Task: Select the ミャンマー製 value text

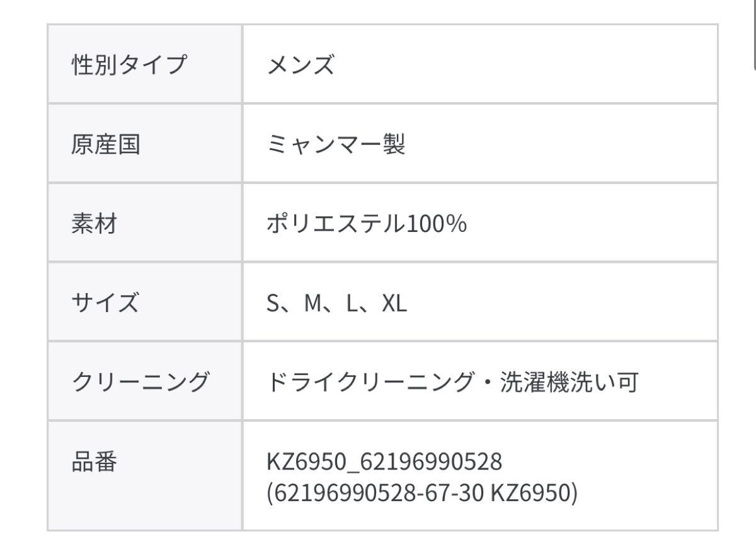Action: 335,144
